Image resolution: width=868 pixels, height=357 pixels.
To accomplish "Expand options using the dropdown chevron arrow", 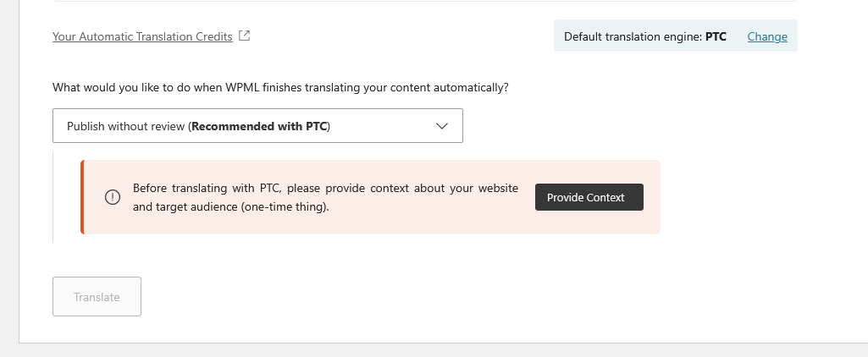I will [x=442, y=126].
